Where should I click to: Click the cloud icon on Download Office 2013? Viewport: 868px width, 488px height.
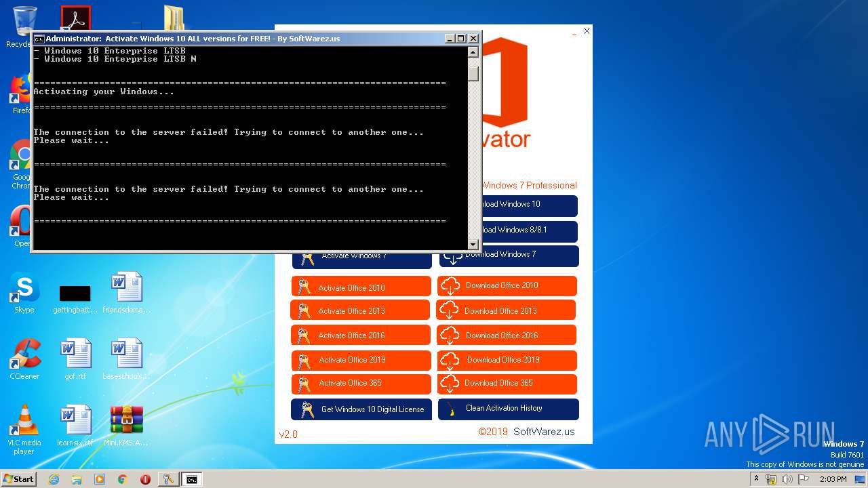pyautogui.click(x=448, y=310)
